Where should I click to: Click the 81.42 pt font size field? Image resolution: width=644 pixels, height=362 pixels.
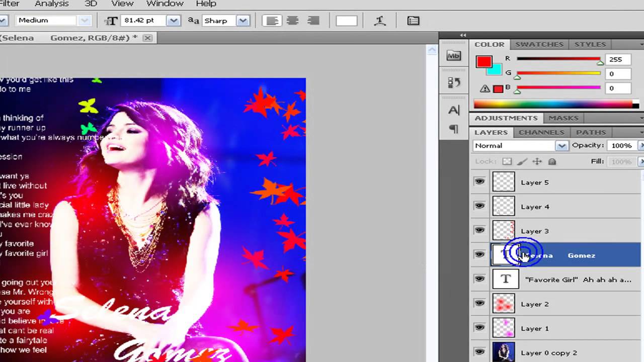tap(144, 21)
